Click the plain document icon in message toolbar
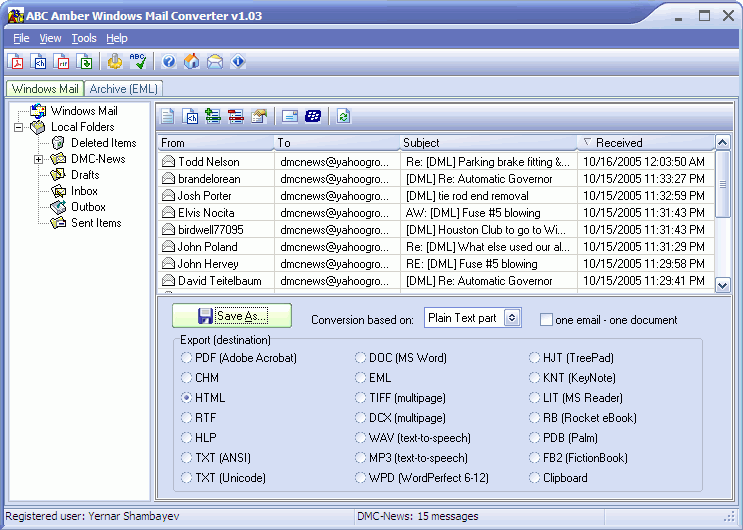743x530 pixels. point(167,116)
